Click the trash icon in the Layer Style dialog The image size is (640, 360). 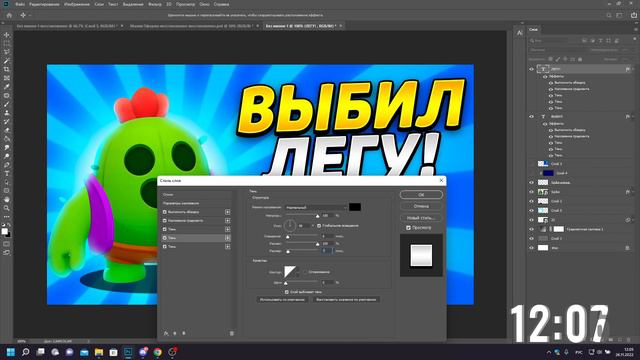231,333
